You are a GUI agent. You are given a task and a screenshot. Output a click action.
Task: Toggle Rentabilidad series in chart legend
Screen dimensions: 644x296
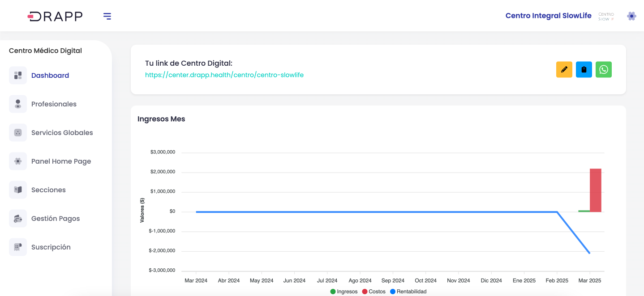(408, 292)
